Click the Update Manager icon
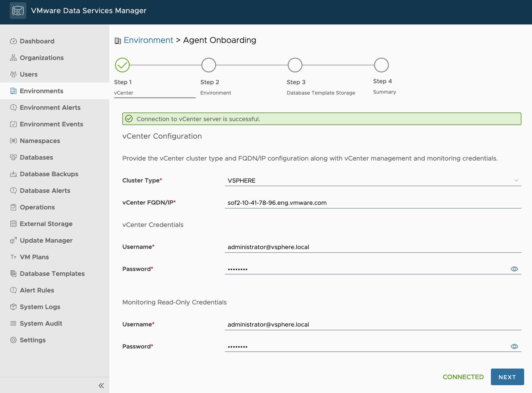 [13, 241]
